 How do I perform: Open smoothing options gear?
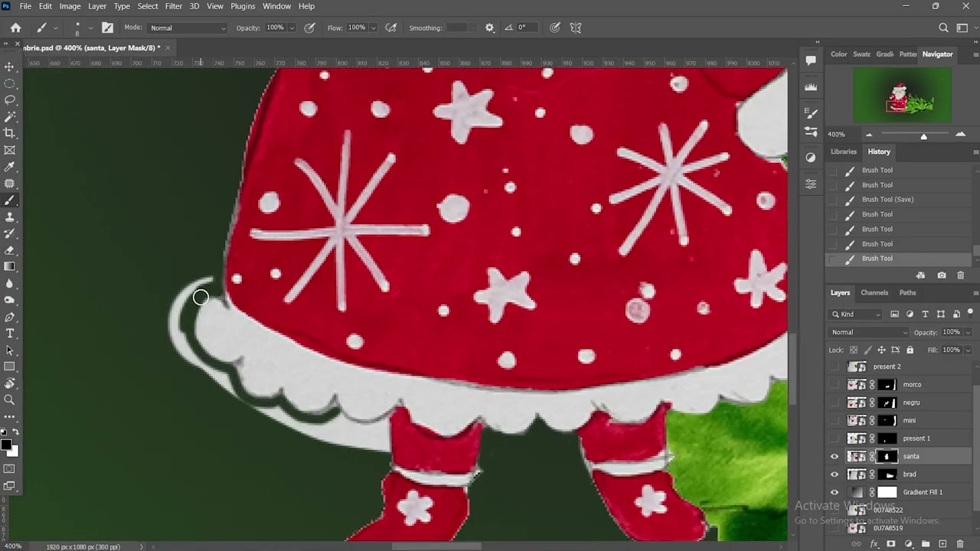[x=490, y=28]
